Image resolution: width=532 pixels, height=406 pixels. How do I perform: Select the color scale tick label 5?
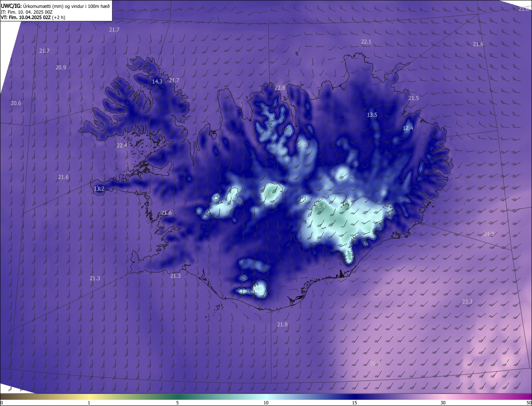point(177,403)
